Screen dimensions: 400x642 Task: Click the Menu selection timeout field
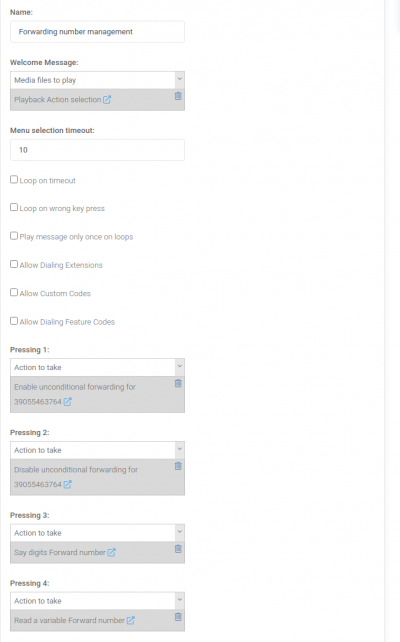[x=97, y=150]
